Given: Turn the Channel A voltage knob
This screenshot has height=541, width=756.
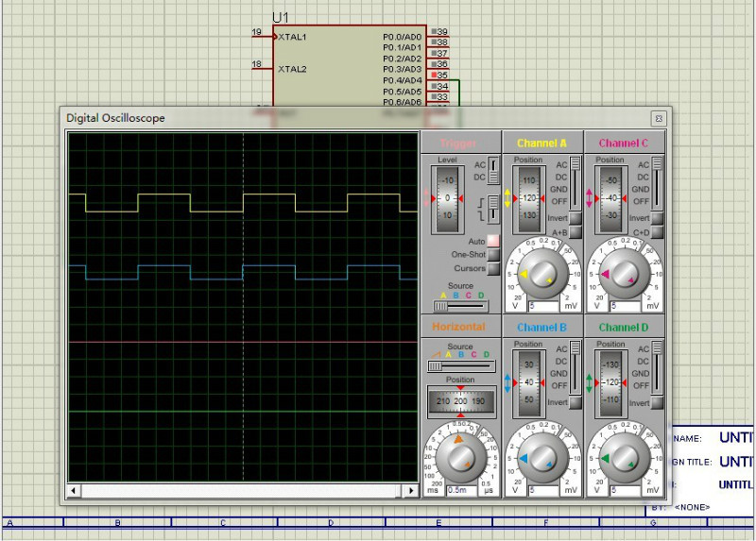Looking at the screenshot, I should 542,275.
